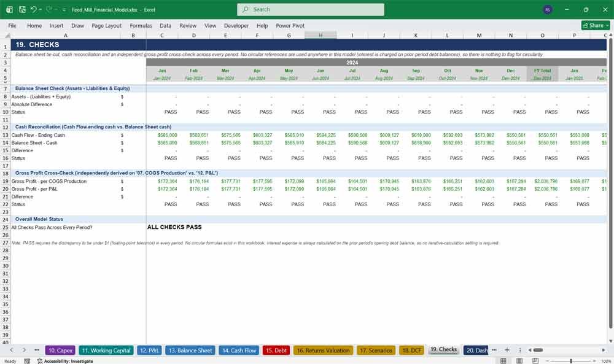Open the Draw ribbon tab
This screenshot has width=614, height=364.
(x=77, y=25)
